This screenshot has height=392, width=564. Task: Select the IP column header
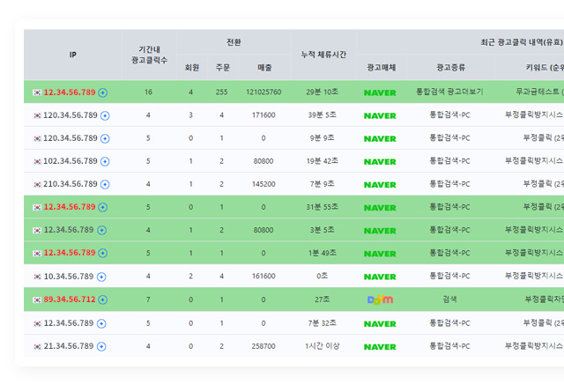point(73,55)
